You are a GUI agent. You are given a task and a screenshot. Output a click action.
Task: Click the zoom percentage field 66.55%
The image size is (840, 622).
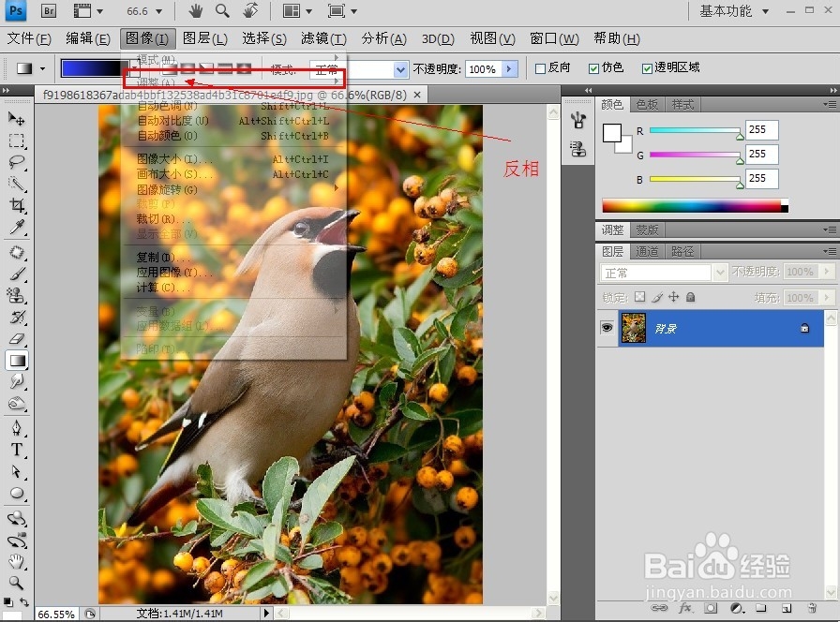pos(56,614)
